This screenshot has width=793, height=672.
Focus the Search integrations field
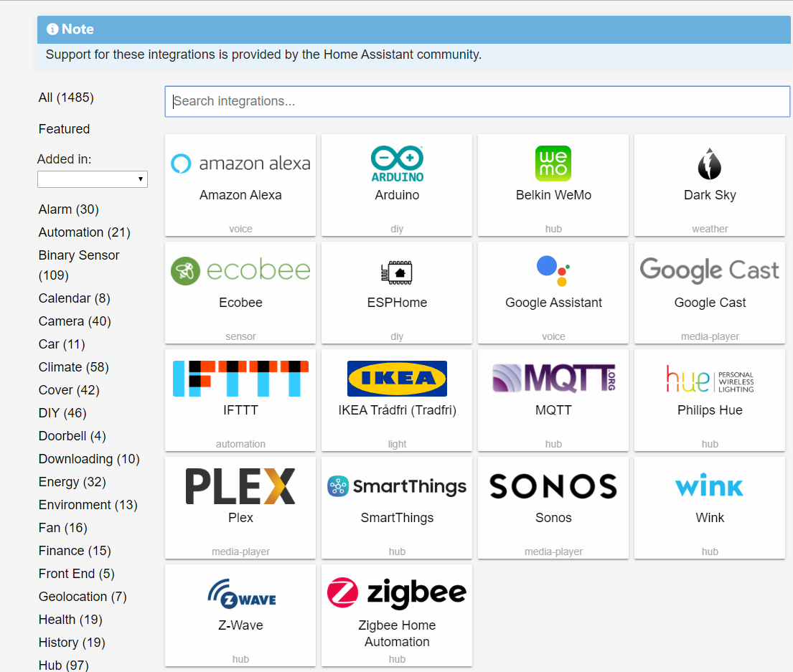(477, 102)
